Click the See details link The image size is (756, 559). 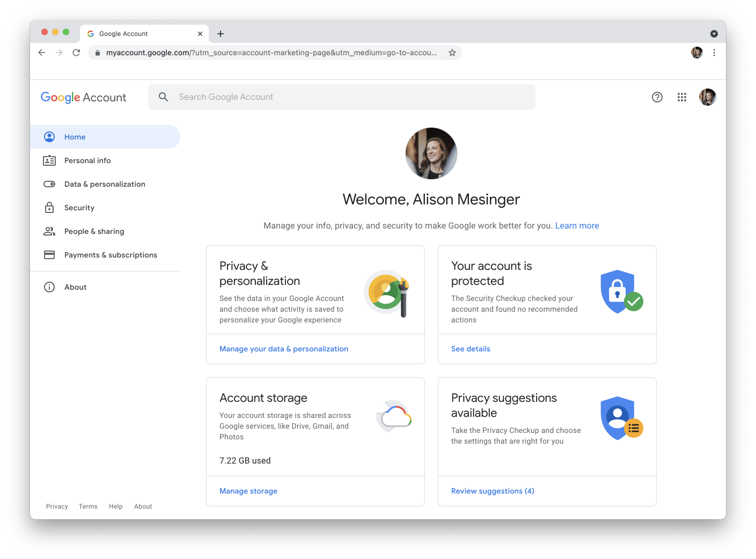(471, 349)
